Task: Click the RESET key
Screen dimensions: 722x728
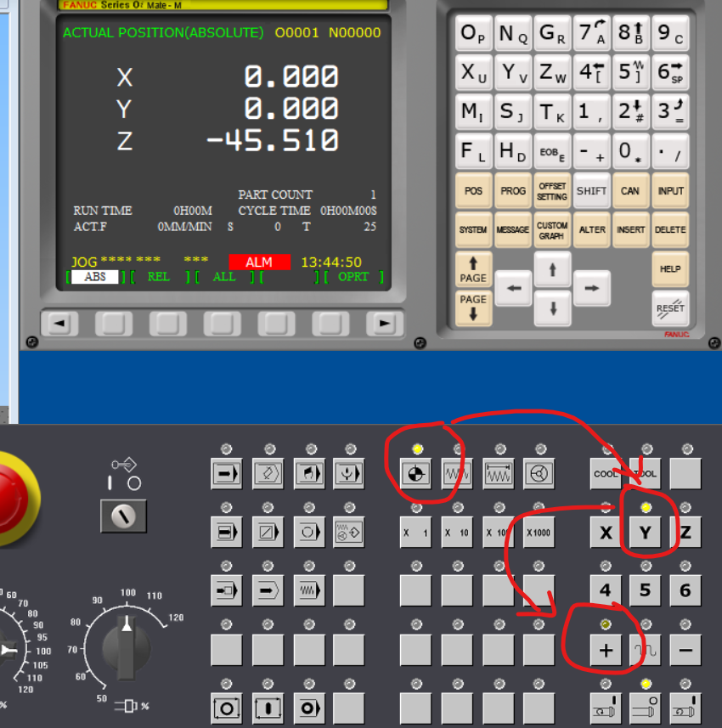Action: (670, 308)
